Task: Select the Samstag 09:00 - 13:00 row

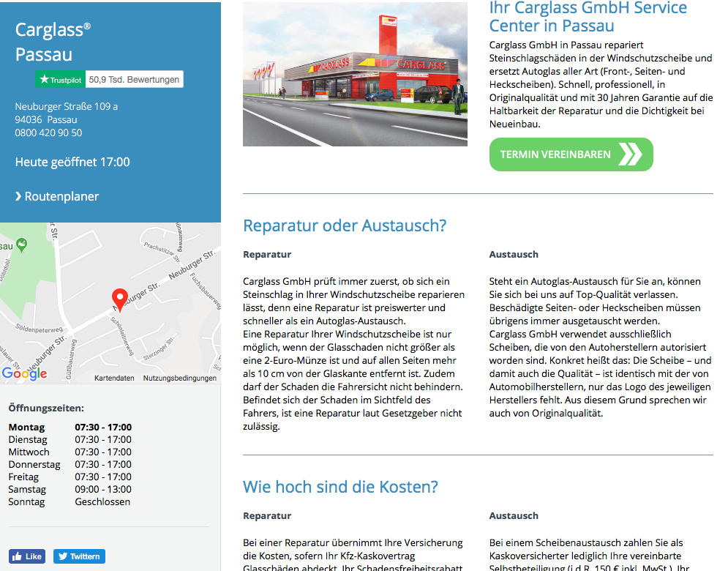Action: [70, 489]
